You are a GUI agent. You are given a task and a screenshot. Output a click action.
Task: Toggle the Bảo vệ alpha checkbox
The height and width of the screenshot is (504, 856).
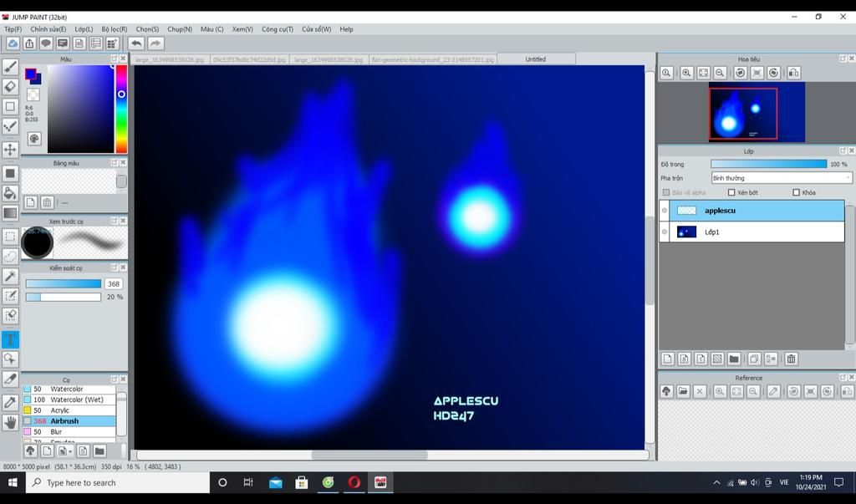point(666,192)
